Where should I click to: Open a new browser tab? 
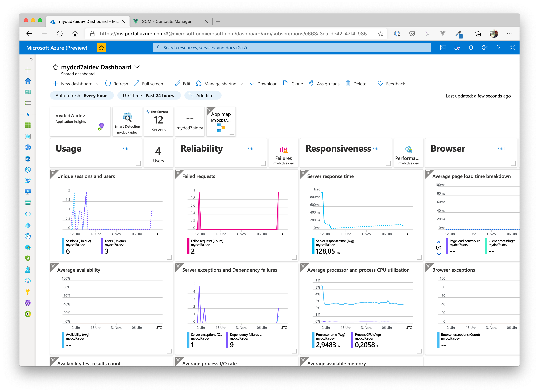[x=218, y=21]
